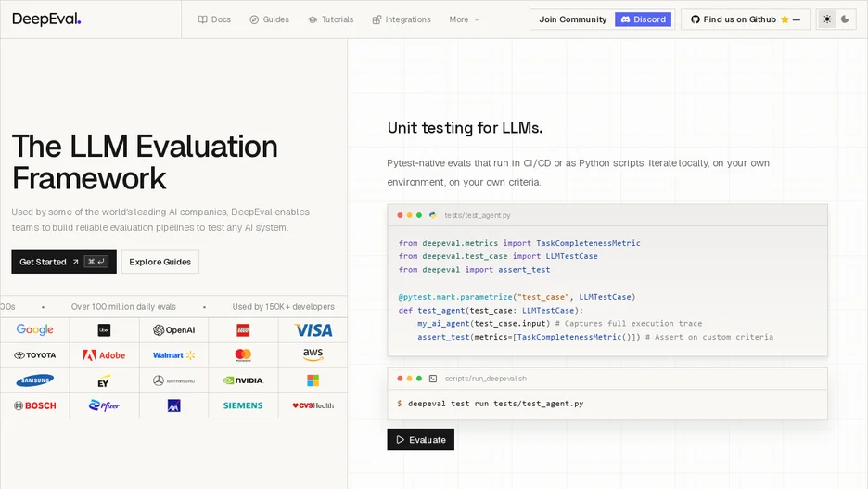Click the Get Started button
Viewport: 868px width, 489px height.
tap(64, 262)
